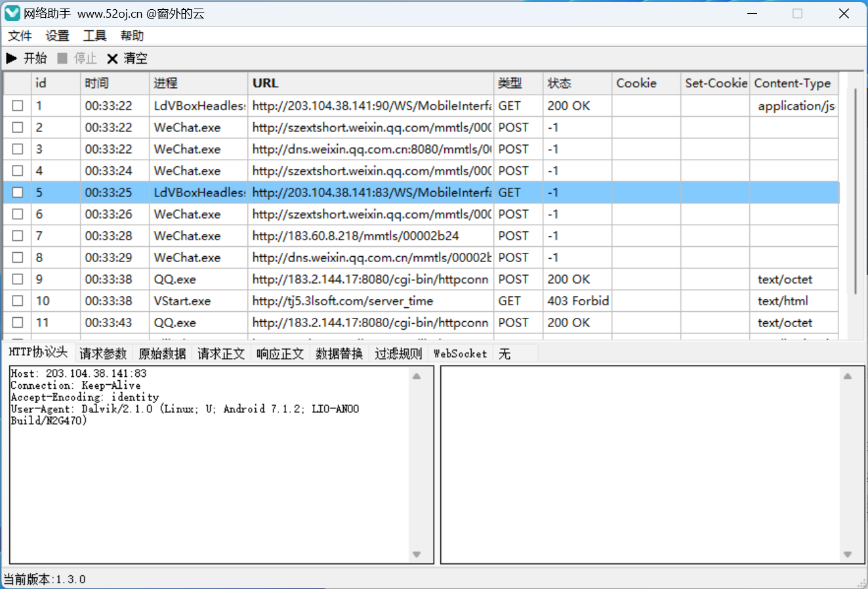Switch to the HTTP协议头 tab
This screenshot has height=589, width=868.
[x=38, y=353]
